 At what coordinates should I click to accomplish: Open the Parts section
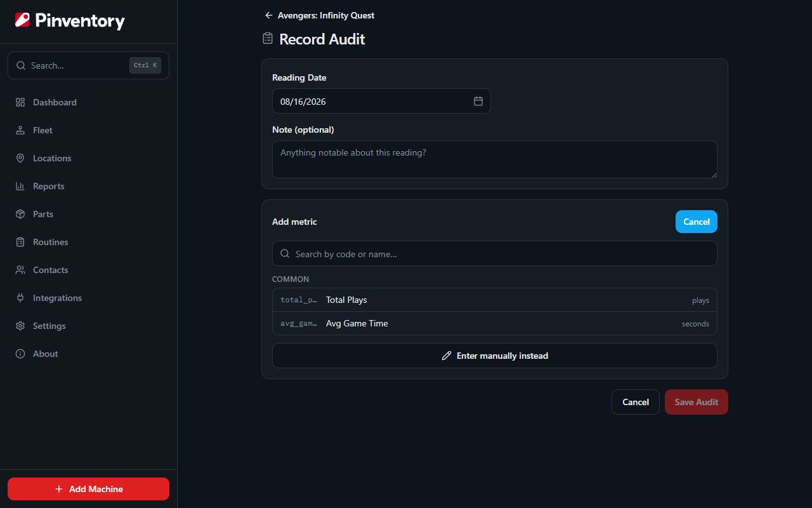(88, 214)
